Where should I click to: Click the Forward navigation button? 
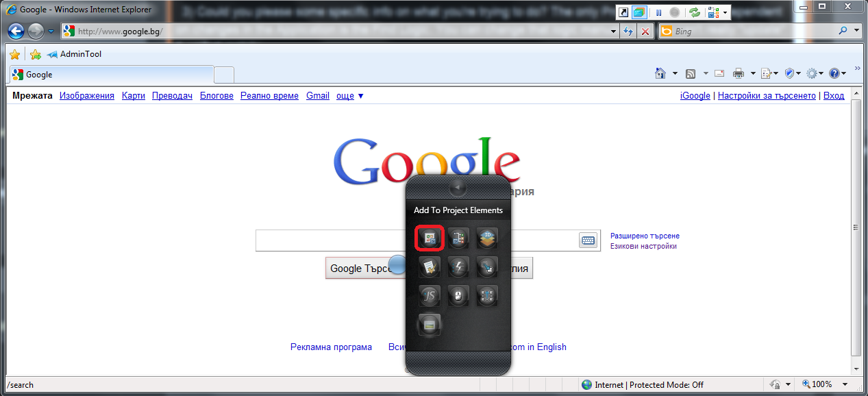pos(36,31)
